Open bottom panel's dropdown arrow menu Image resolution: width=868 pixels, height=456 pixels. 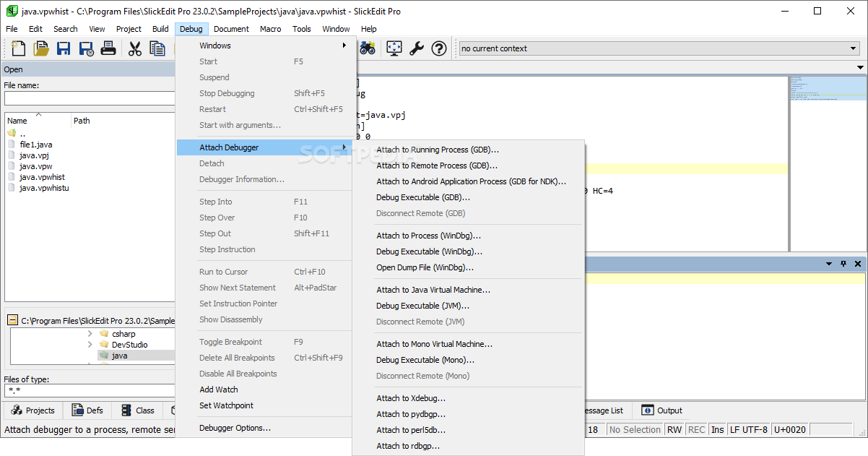[829, 264]
